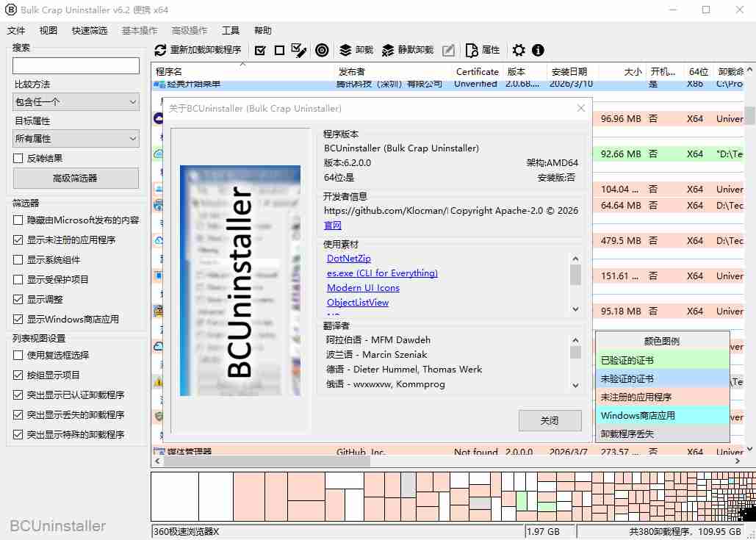Click 已验证的证书 green legend swatch

[662, 360]
